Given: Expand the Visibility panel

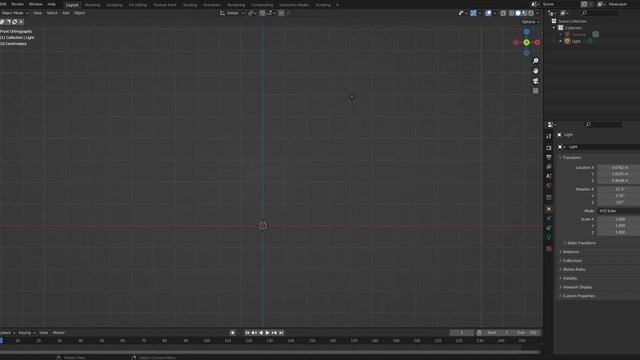Looking at the screenshot, I should tap(570, 278).
